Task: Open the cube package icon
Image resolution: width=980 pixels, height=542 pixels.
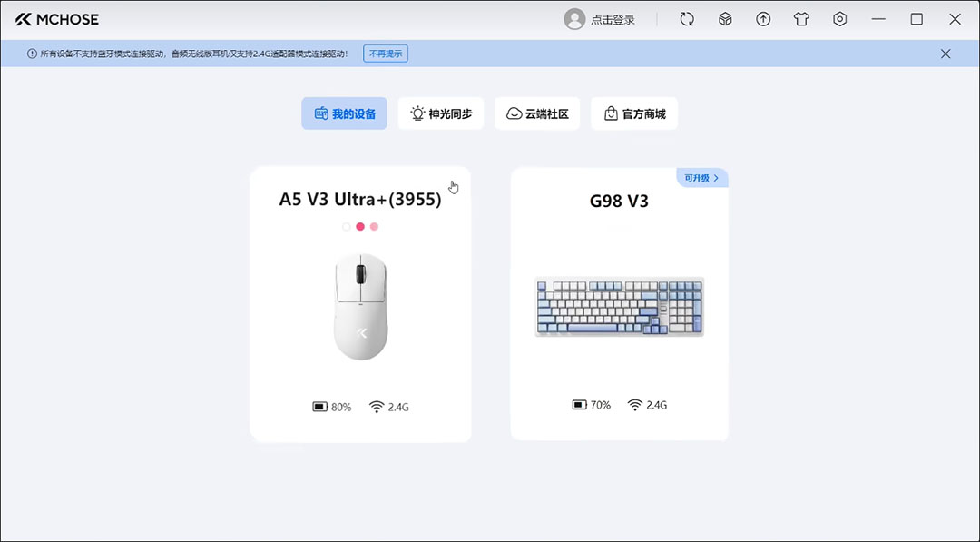Action: click(725, 19)
